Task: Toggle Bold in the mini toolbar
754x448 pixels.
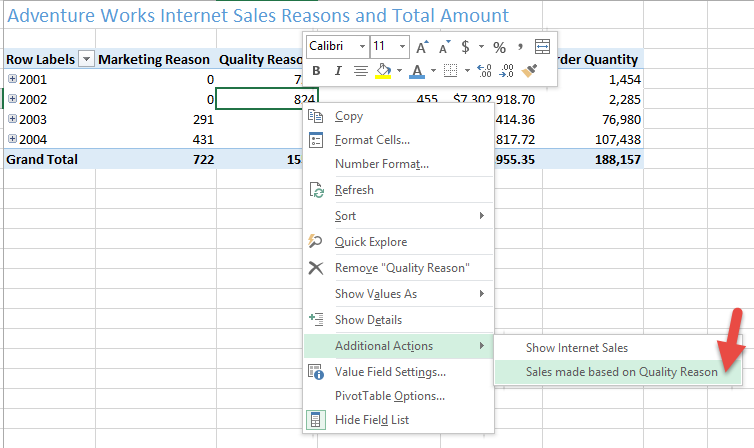Action: 316,71
